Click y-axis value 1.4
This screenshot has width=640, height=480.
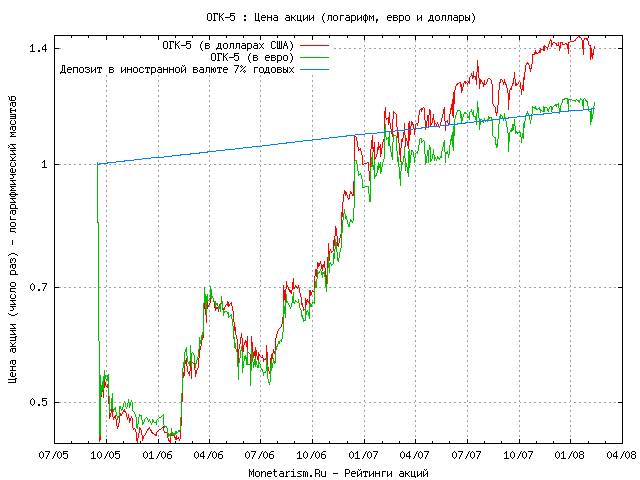(38, 49)
